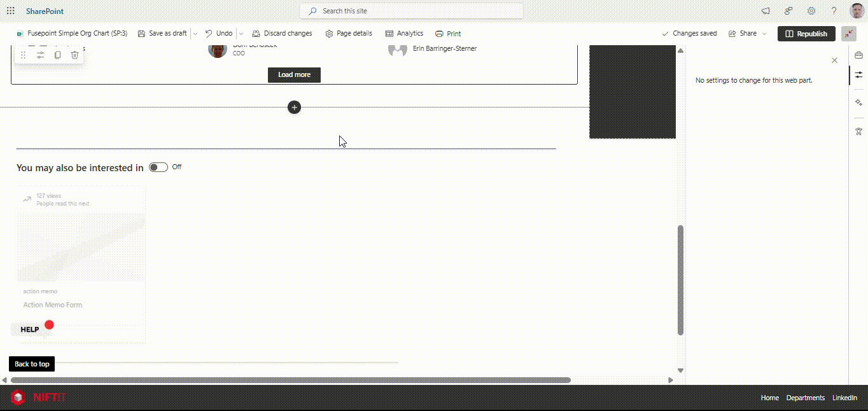Click the Republish button
The width and height of the screenshot is (868, 411).
806,34
